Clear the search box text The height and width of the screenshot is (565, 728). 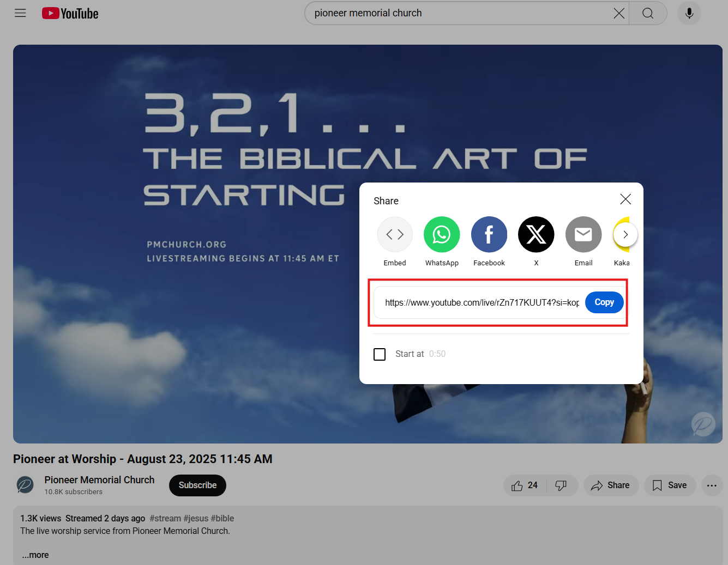pyautogui.click(x=619, y=13)
